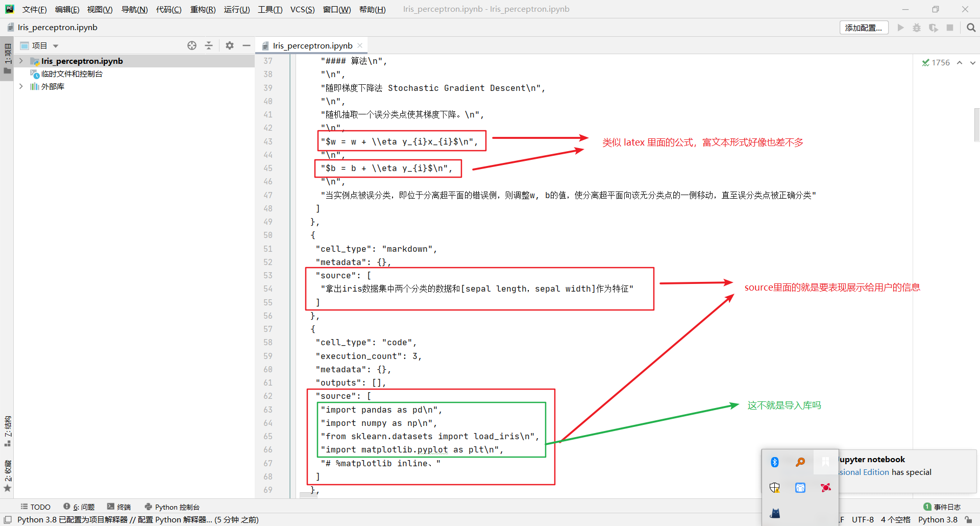Image resolution: width=980 pixels, height=526 pixels.
Task: Click the Bluetooth tray icon
Action: 775,462
